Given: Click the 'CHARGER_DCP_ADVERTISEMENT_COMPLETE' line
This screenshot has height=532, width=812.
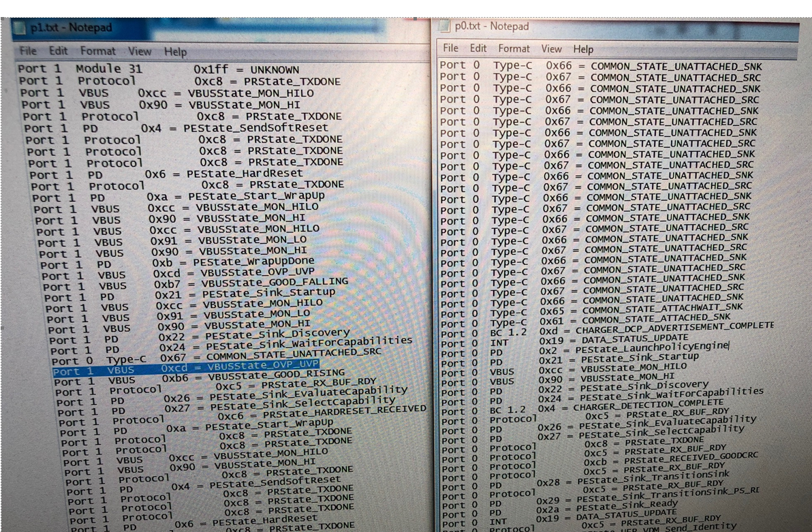Looking at the screenshot, I should pos(606,330).
